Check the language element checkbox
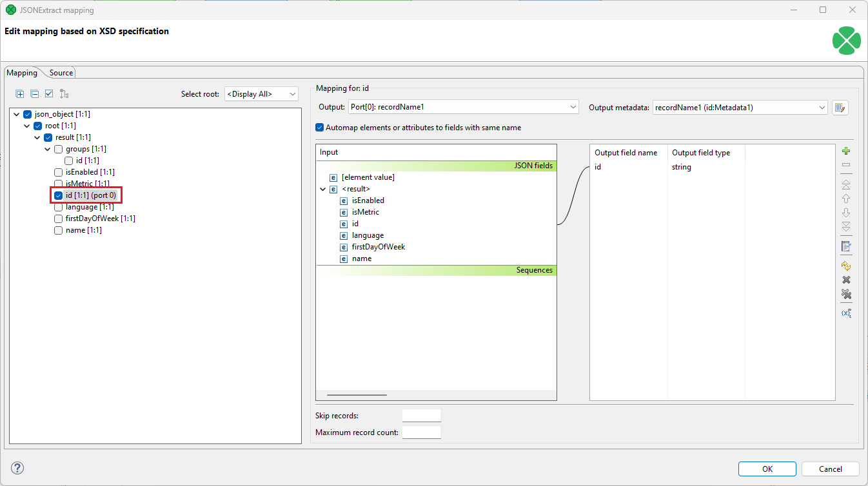868x486 pixels. (58, 206)
